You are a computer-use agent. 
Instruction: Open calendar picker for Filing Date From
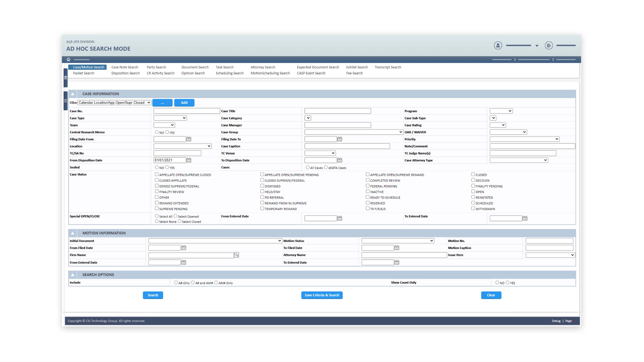189,139
